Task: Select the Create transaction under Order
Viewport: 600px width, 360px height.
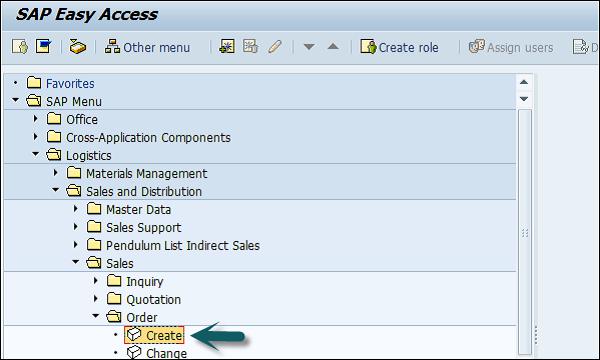Action: (154, 335)
